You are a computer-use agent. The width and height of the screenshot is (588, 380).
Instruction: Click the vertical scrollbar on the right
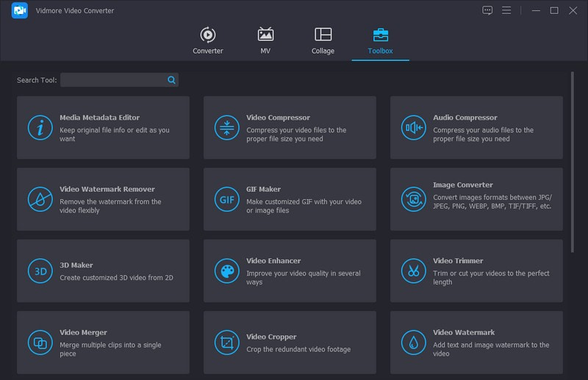(x=573, y=162)
